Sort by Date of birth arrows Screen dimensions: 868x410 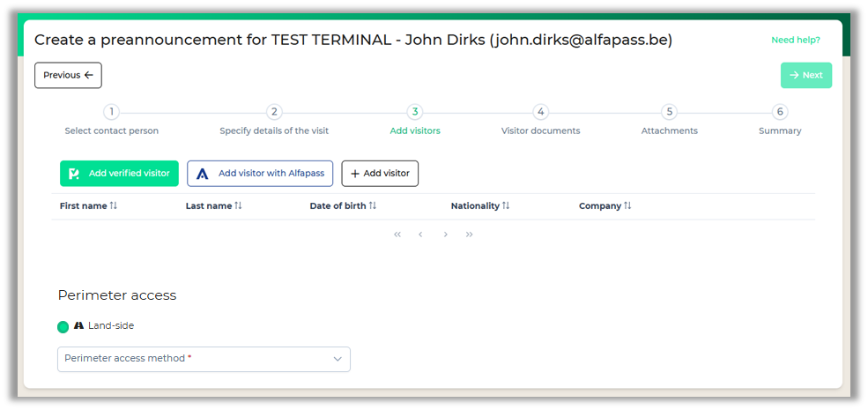coord(373,206)
